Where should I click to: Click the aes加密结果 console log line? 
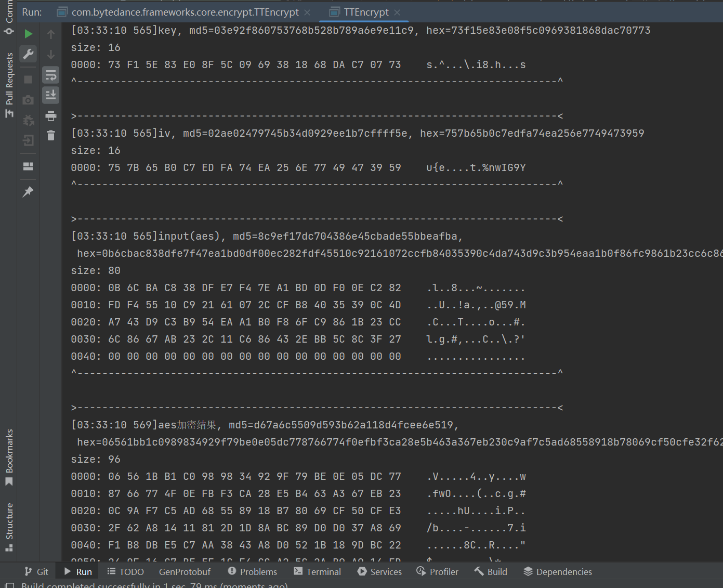[x=265, y=425]
